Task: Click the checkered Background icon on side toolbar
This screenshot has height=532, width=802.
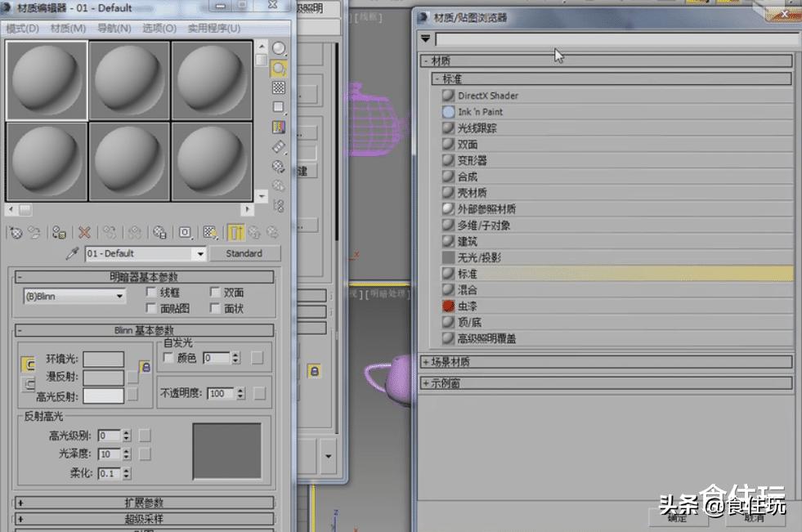Action: click(278, 88)
